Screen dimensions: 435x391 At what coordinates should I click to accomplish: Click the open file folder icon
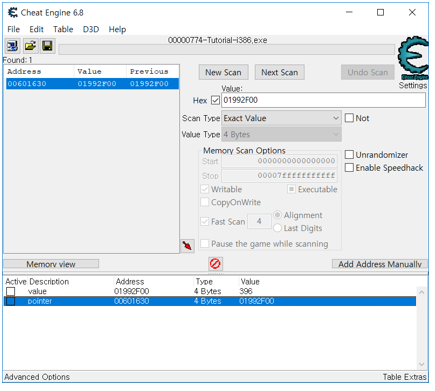30,46
